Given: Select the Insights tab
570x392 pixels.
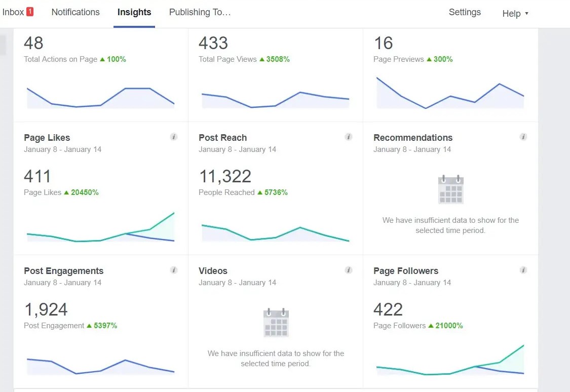Looking at the screenshot, I should (x=134, y=12).
